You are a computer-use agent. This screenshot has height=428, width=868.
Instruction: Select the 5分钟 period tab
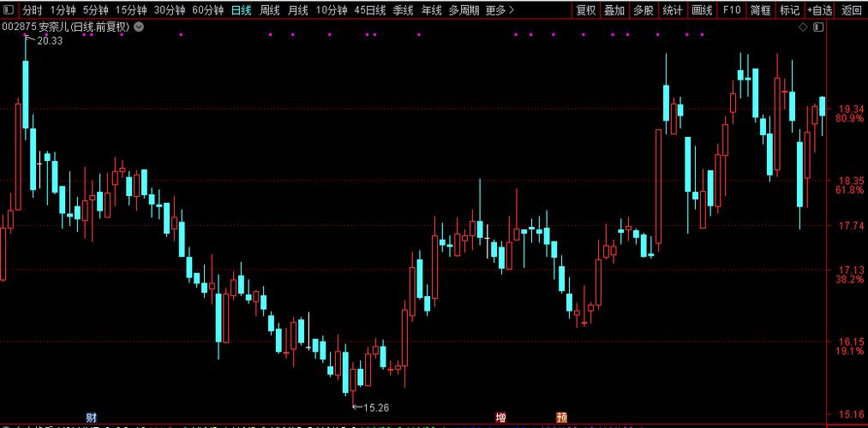pyautogui.click(x=95, y=10)
